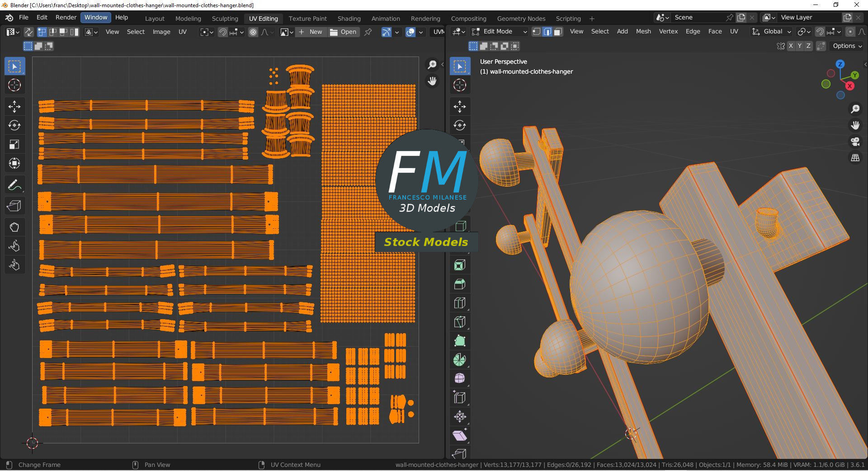Select the UV Grab sculpt tool
Viewport: 868px width, 471px height.
tap(14, 227)
